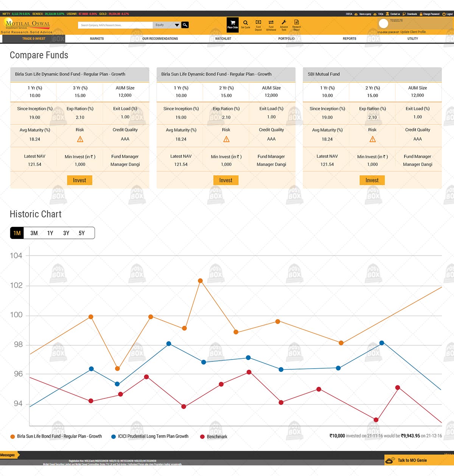The width and height of the screenshot is (454, 476).
Task: Click the black search button icon
Action: tap(185, 25)
